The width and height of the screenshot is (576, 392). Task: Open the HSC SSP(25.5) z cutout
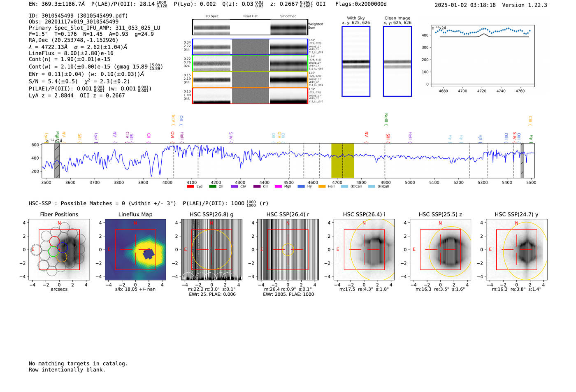pyautogui.click(x=440, y=249)
